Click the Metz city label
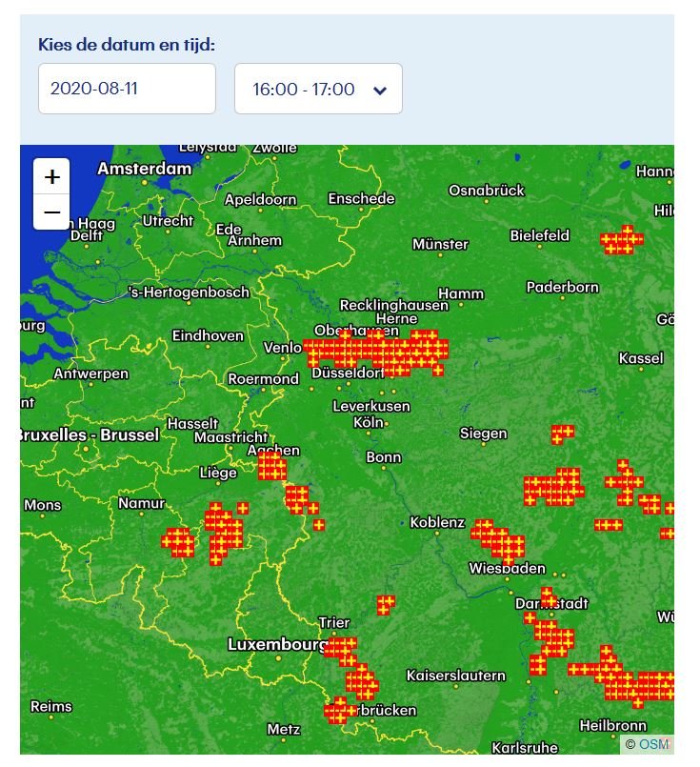Screen dimensions: 700x767 [284, 730]
